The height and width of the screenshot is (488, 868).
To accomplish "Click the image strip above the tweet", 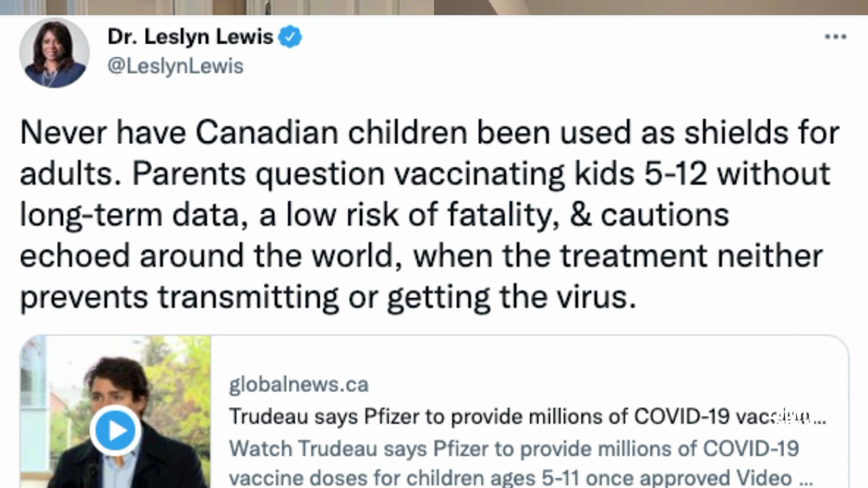I will tap(434, 7).
